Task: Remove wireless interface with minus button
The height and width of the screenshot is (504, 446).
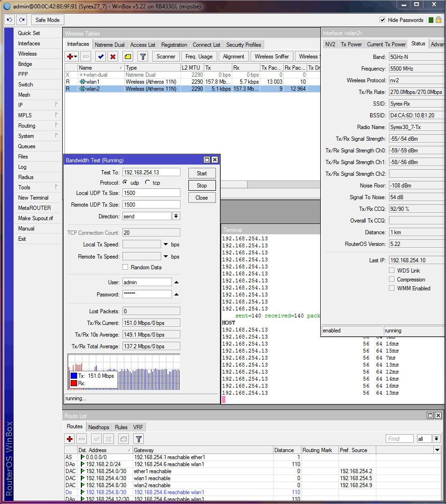Action: click(86, 57)
